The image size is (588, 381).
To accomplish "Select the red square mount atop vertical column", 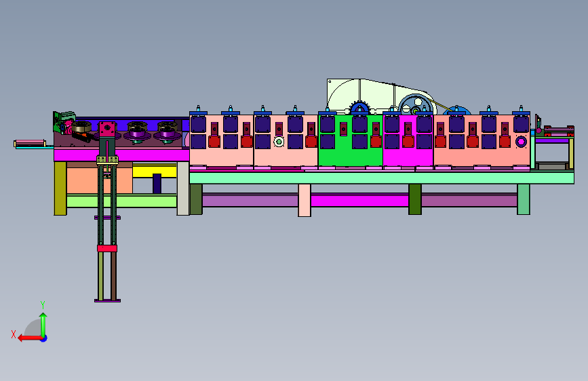I will tap(108, 129).
